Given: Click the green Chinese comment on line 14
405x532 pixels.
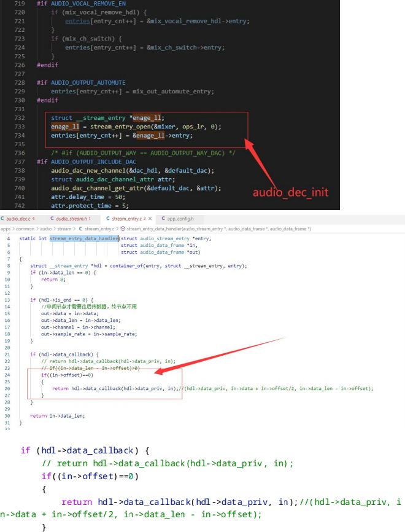Looking at the screenshot, I should click(89, 307).
